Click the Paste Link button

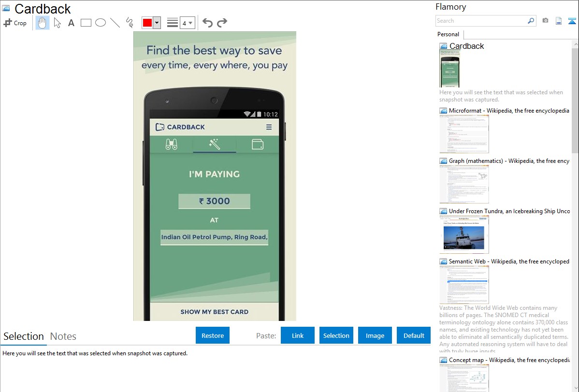pos(298,335)
